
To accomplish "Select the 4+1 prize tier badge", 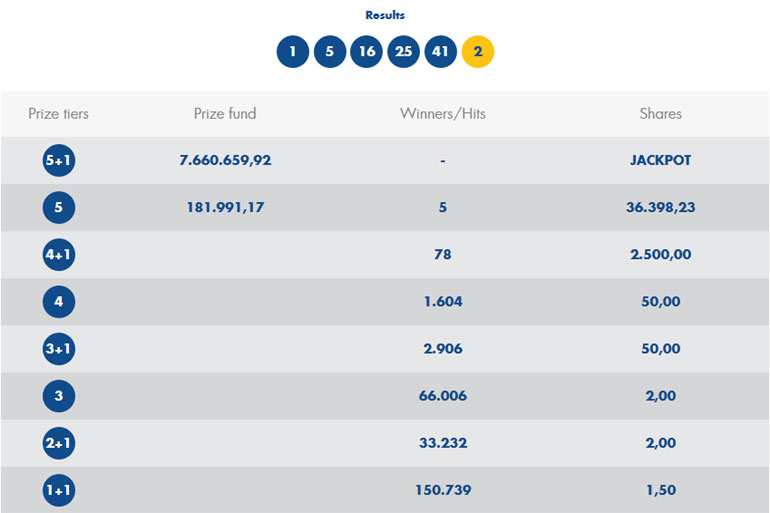I will 59,254.
